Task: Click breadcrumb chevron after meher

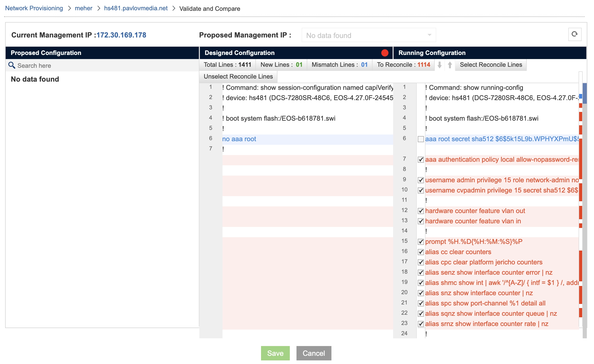Action: tap(98, 8)
